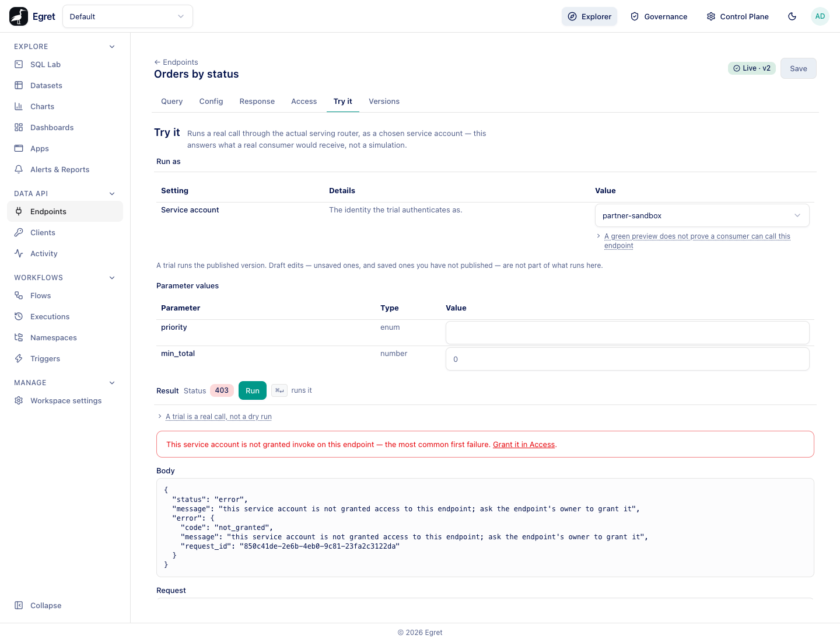This screenshot has width=840, height=642.
Task: Click the priority value input field
Action: point(628,333)
